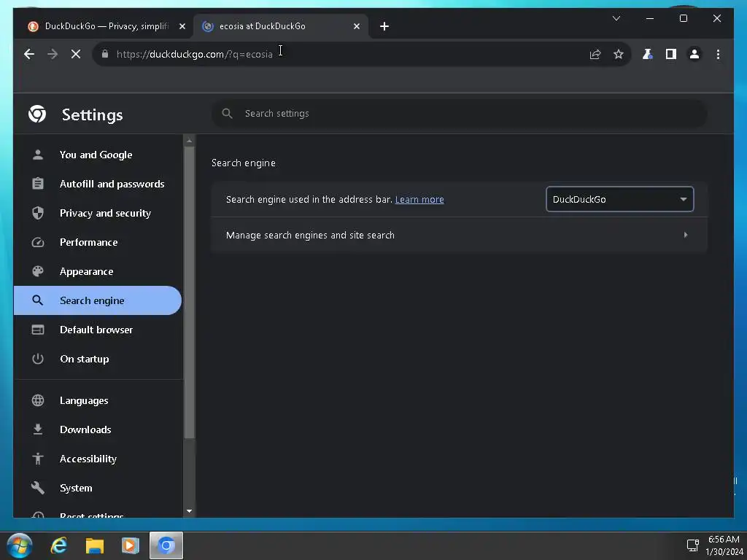
Task: Click the address bar URL
Action: click(x=194, y=54)
